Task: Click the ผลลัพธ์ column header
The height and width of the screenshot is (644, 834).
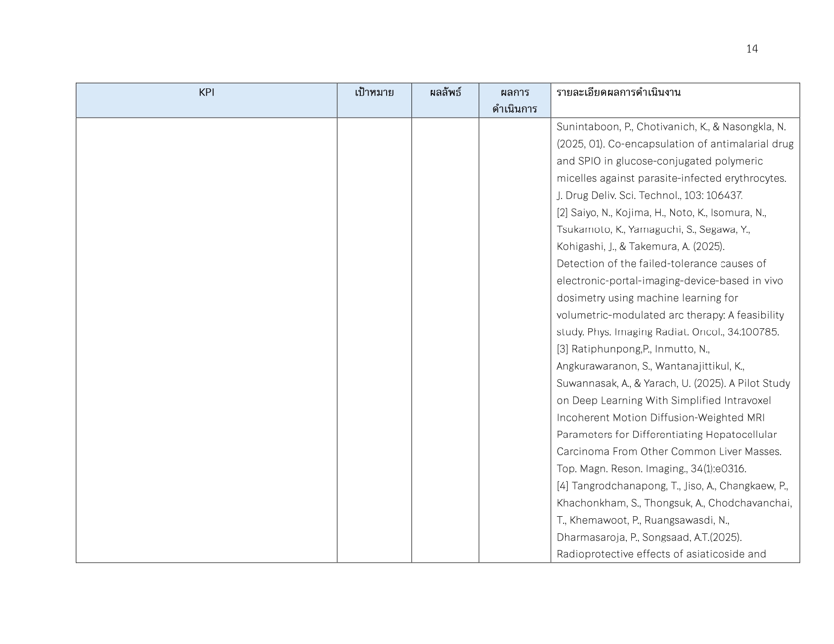Action: pyautogui.click(x=445, y=93)
